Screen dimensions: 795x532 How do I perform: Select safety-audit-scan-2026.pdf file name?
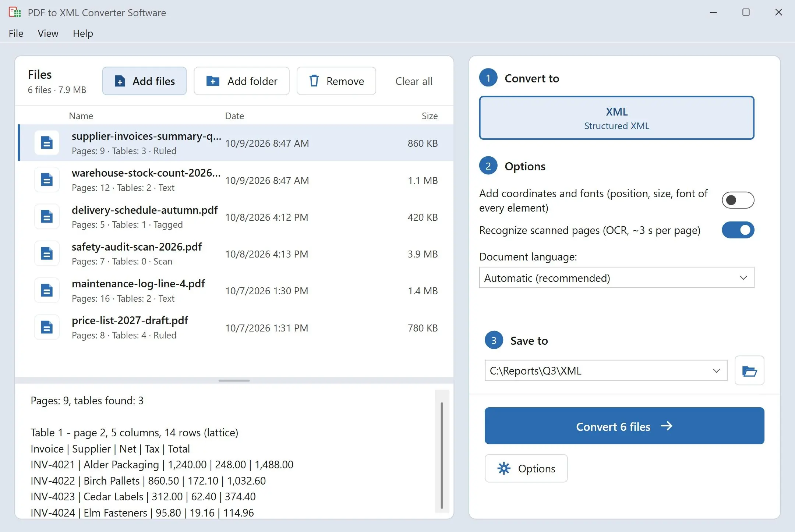click(137, 247)
